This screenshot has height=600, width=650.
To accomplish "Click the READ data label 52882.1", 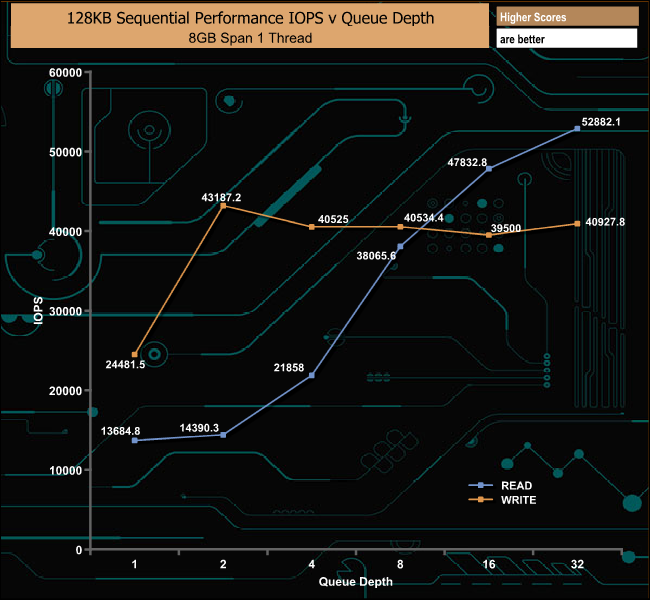I will (x=601, y=122).
